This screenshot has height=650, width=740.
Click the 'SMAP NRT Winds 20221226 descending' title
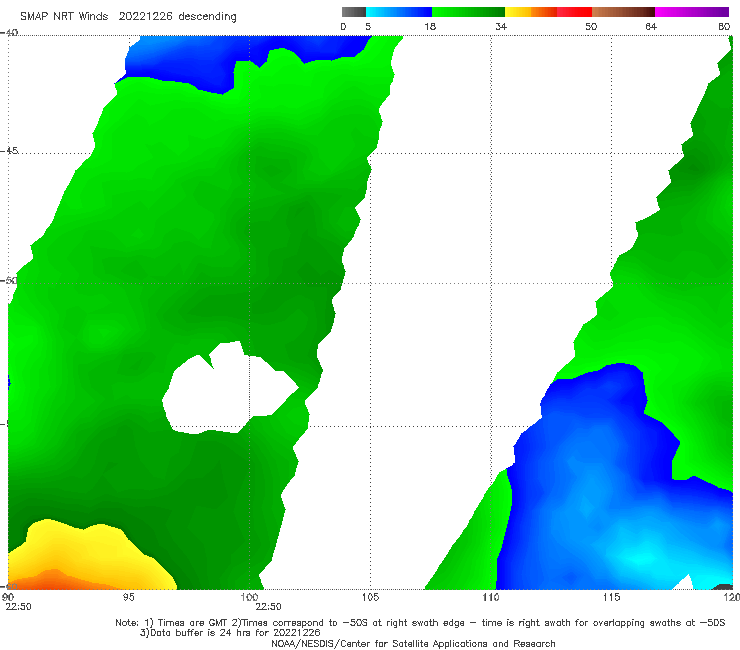pos(128,17)
